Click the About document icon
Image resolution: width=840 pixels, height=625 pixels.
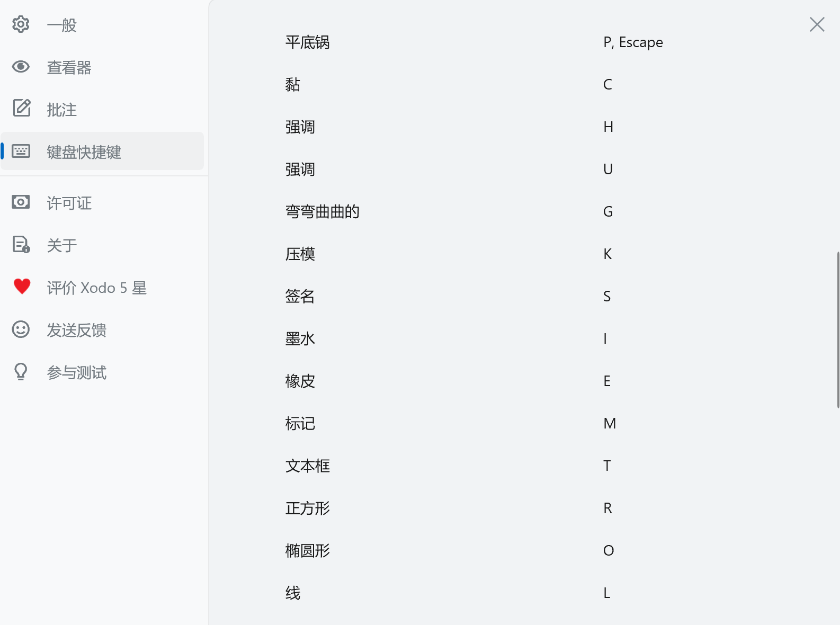pos(21,245)
